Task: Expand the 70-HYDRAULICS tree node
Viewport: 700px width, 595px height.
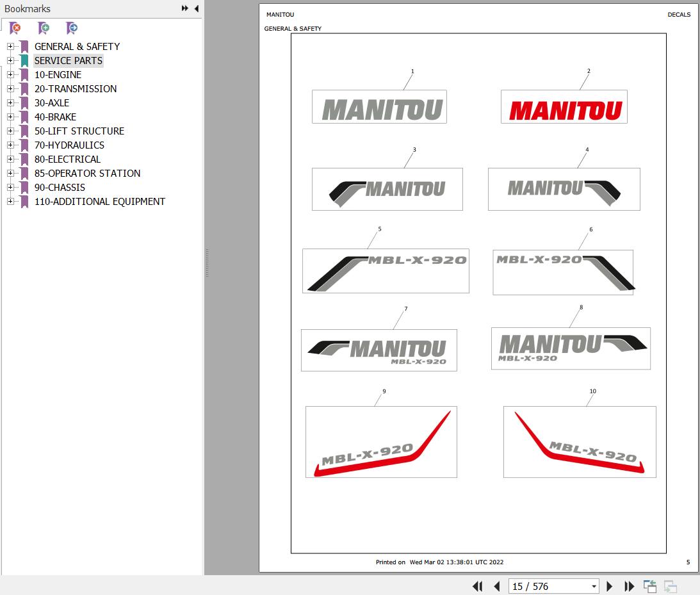Action: [x=10, y=145]
